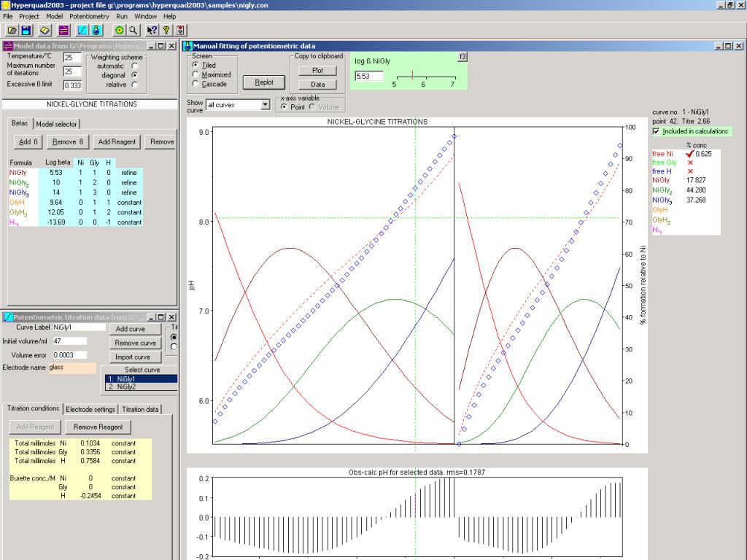
Task: Click the yellow eraser toolbar icon
Action: [x=44, y=31]
